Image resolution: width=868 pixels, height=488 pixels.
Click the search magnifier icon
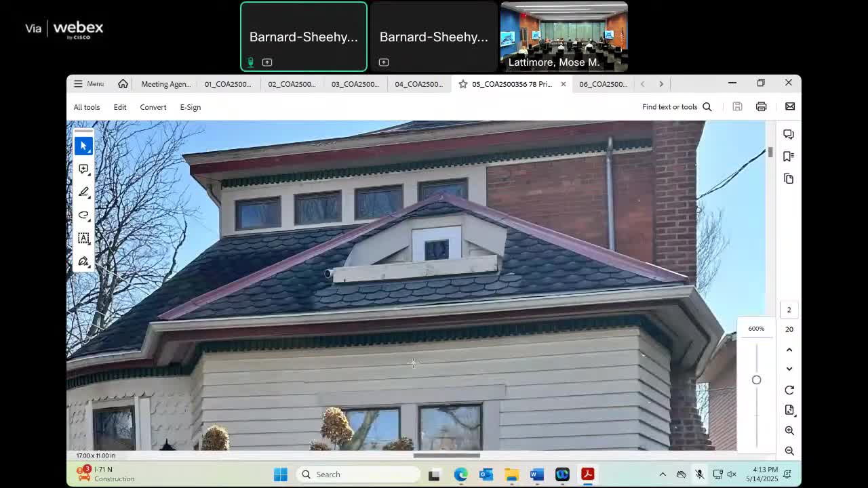(707, 107)
